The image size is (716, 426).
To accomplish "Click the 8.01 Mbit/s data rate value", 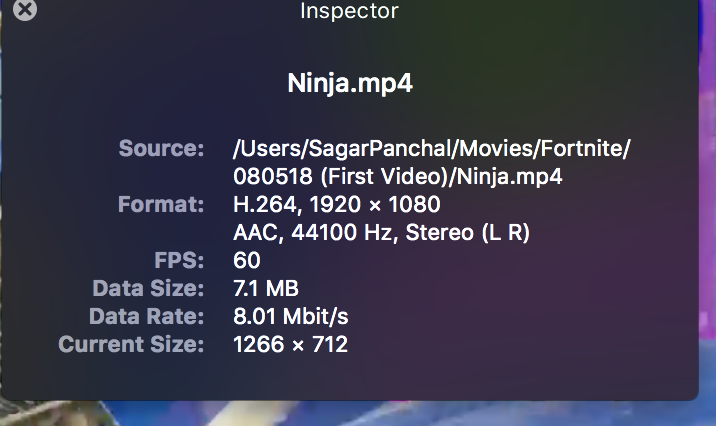I will pyautogui.click(x=291, y=317).
